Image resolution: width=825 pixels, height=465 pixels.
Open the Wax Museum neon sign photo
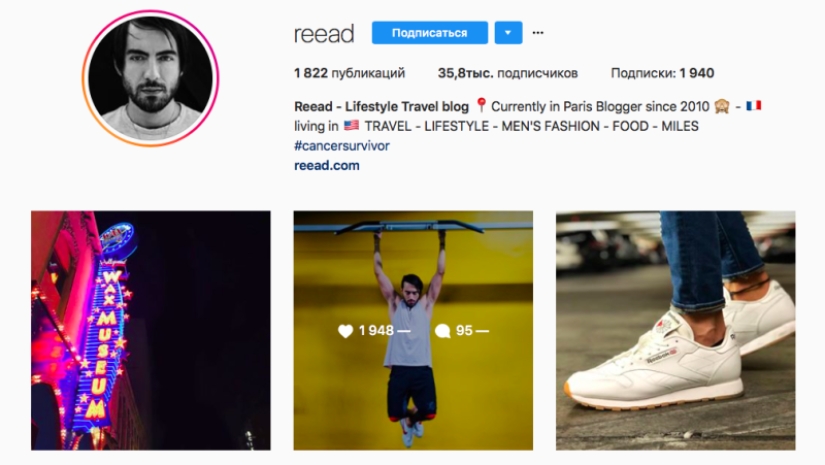151,330
